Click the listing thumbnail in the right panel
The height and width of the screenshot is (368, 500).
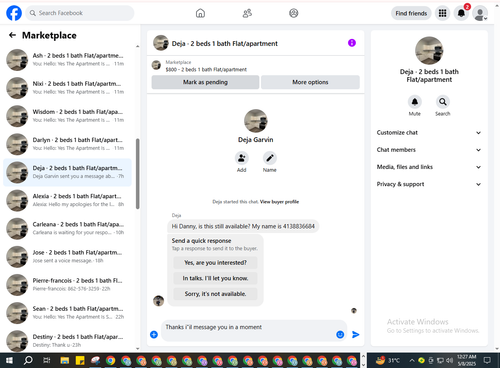pos(429,51)
